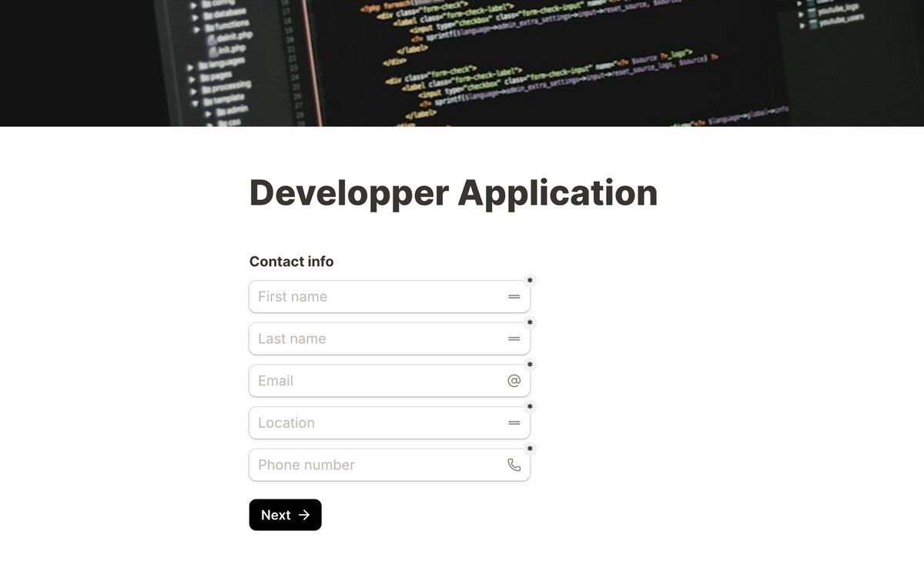Click the Contact info label
Image resolution: width=924 pixels, height=574 pixels.
[292, 262]
